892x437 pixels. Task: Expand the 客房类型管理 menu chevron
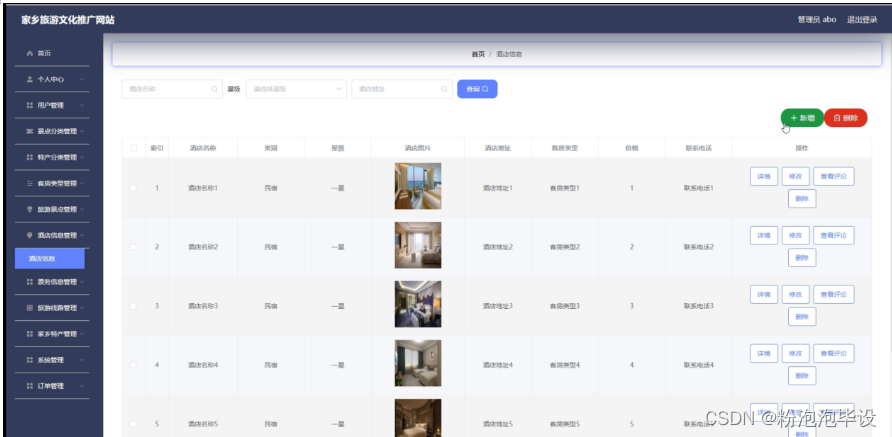(82, 183)
